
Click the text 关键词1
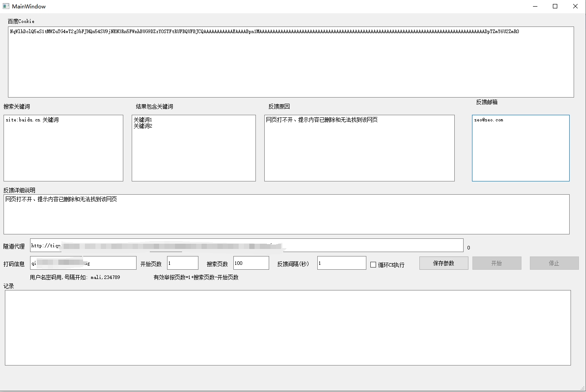(143, 120)
